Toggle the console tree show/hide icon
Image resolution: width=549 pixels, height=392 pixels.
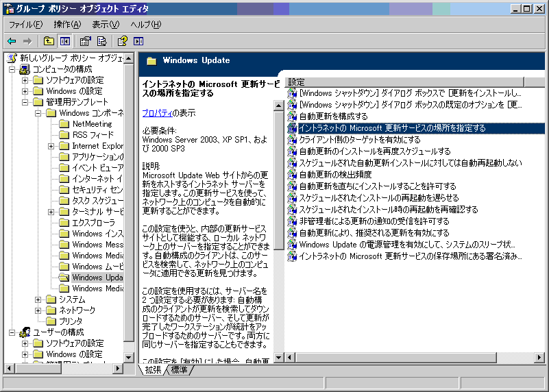point(65,41)
